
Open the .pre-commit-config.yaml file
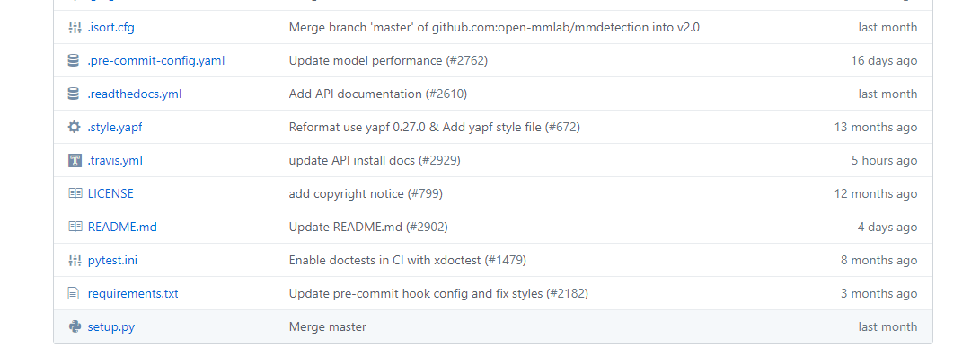click(156, 61)
